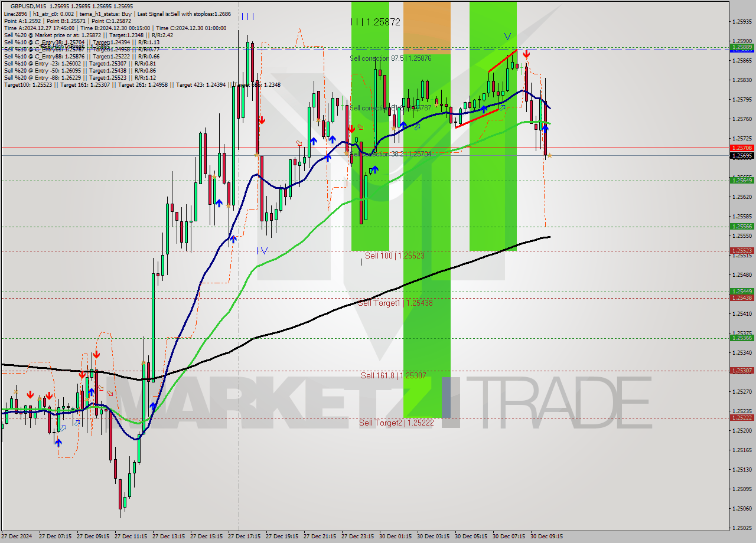This screenshot has height=543, width=756.
Task: Click the orange rectangle atop the middle green zone
Action: [427, 27]
